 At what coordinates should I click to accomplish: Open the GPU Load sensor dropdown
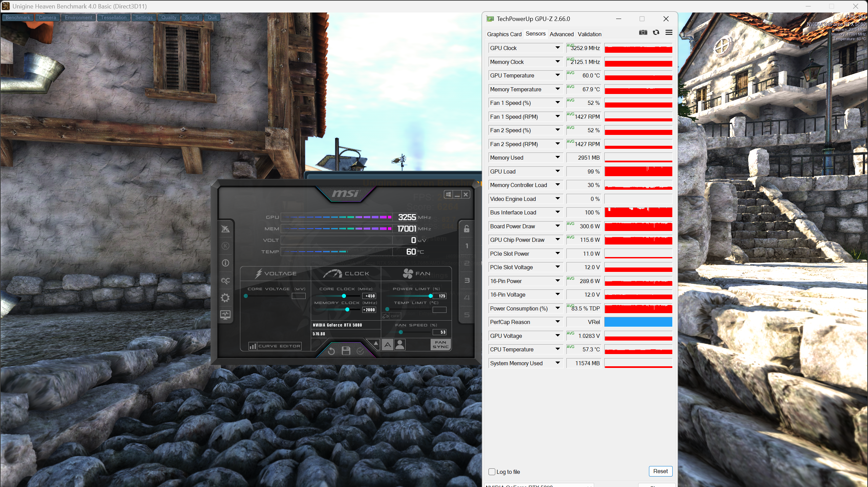click(558, 171)
